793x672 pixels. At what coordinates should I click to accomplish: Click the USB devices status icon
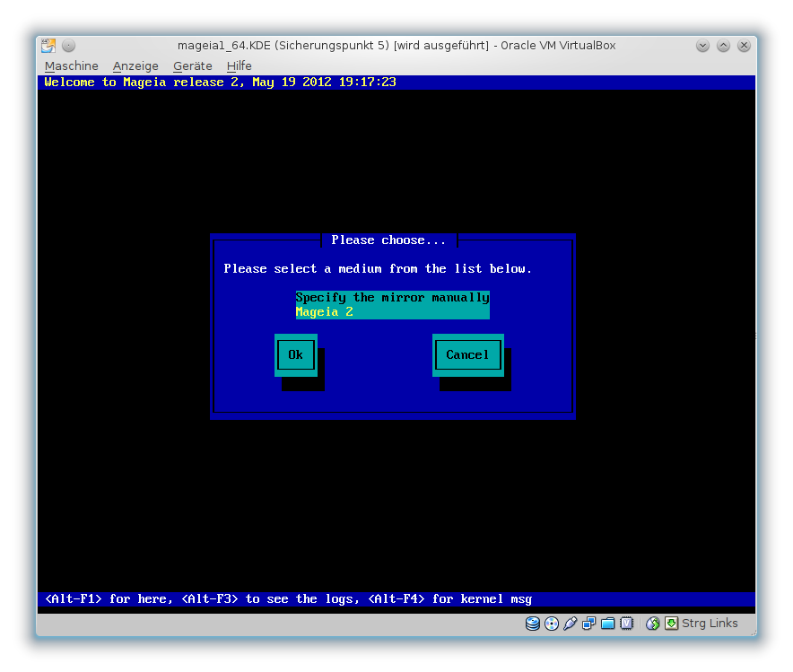[571, 624]
